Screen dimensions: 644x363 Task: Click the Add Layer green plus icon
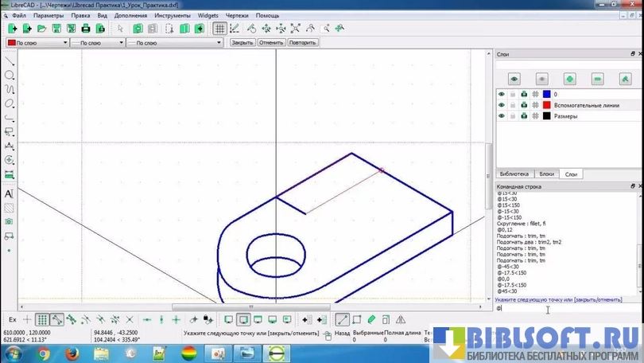click(569, 79)
